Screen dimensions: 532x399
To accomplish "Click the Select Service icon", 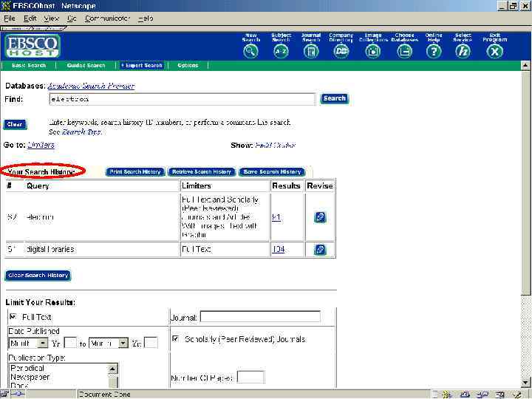I will click(x=463, y=52).
